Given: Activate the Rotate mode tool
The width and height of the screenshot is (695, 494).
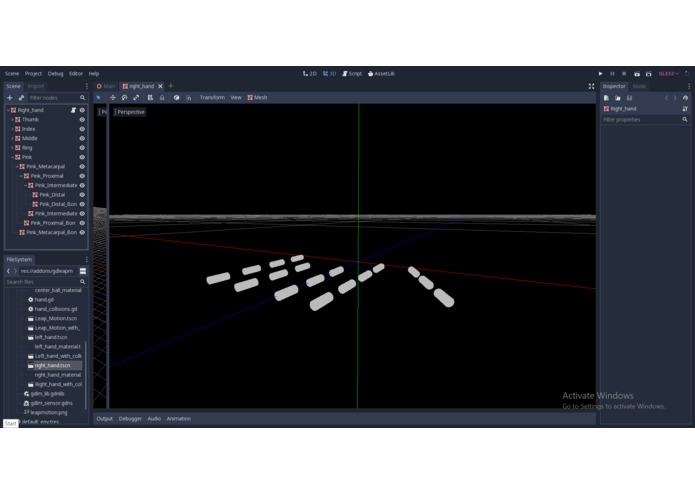Looking at the screenshot, I should click(125, 97).
